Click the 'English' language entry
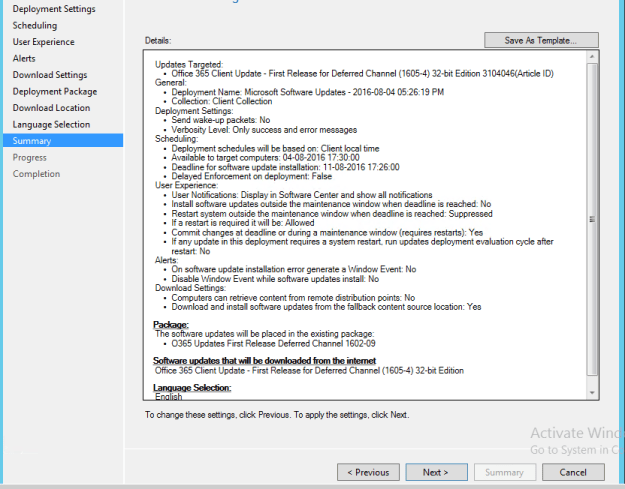625x489 pixels. pyautogui.click(x=169, y=397)
